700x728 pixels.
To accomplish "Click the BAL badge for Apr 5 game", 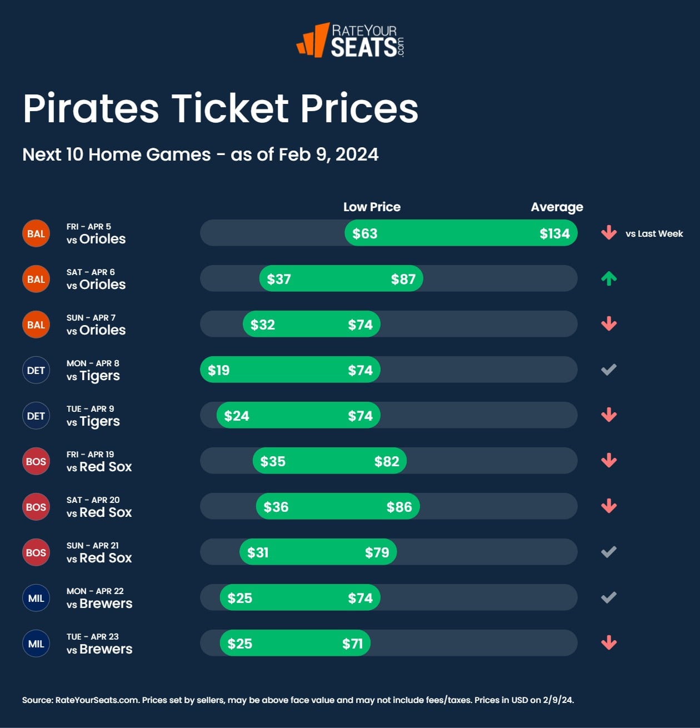I will (36, 233).
